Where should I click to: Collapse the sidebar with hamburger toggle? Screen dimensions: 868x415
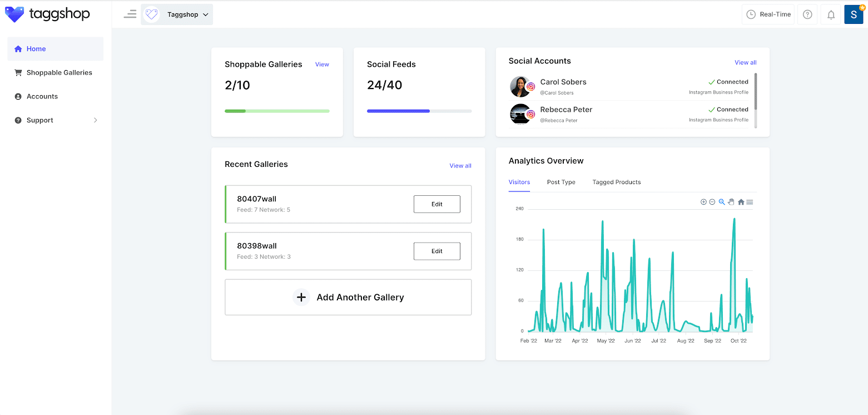tap(130, 14)
